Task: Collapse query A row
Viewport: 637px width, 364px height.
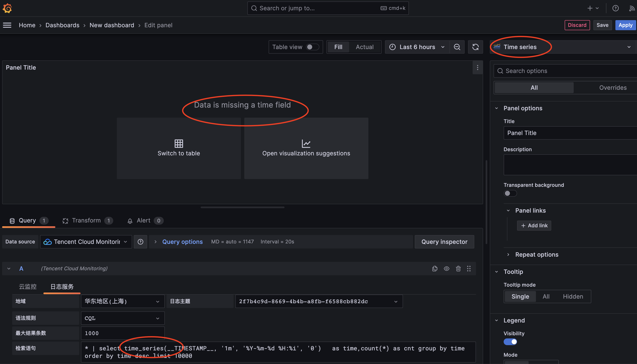Action: pos(9,269)
